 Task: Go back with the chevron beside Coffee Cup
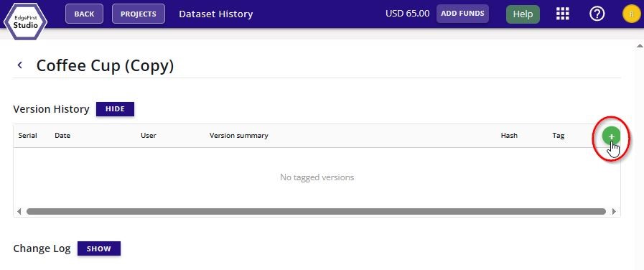(x=19, y=65)
